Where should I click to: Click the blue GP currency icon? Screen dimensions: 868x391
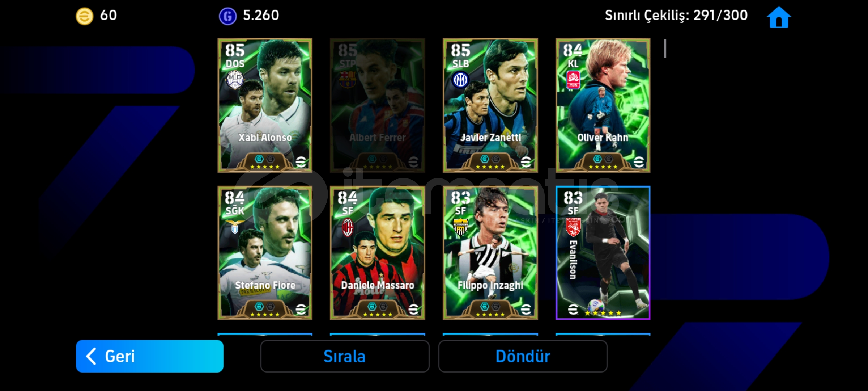click(x=227, y=16)
